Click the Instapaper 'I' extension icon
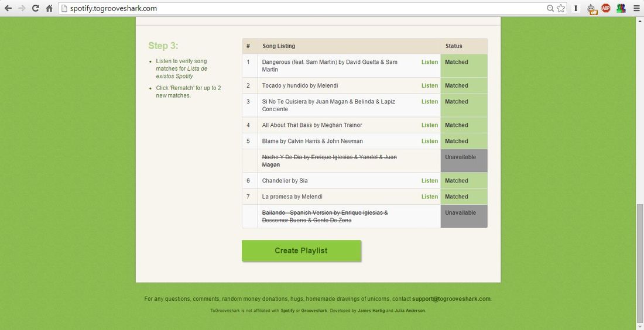 (576, 8)
